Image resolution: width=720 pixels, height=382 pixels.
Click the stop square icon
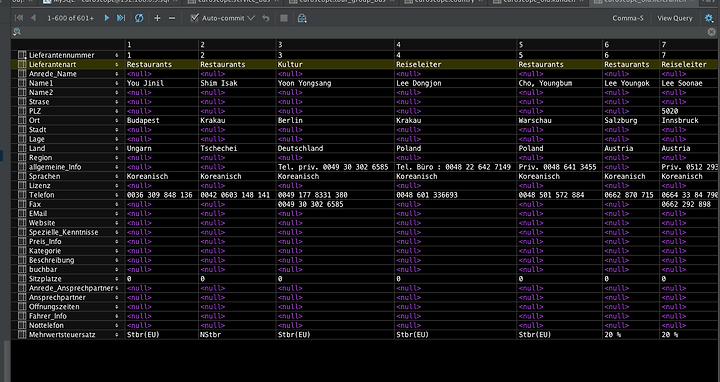pyautogui.click(x=284, y=18)
